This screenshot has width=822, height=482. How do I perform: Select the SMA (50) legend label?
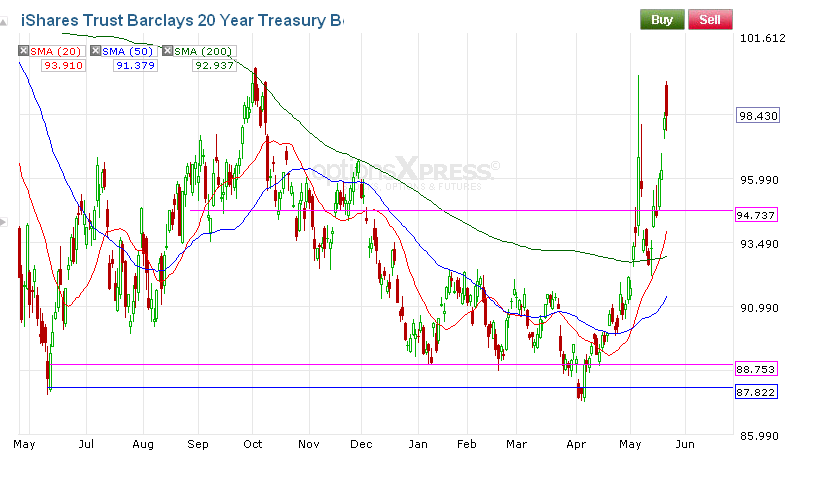[x=127, y=51]
